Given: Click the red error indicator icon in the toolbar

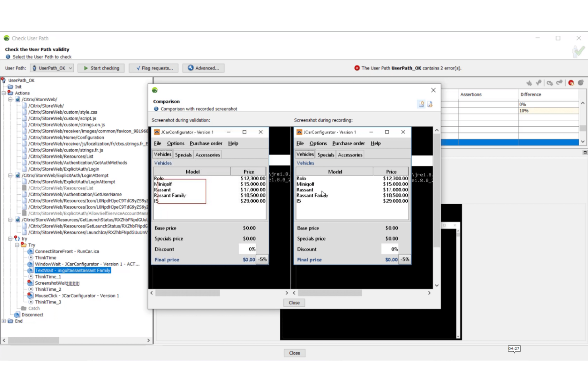Looking at the screenshot, I should 571,83.
